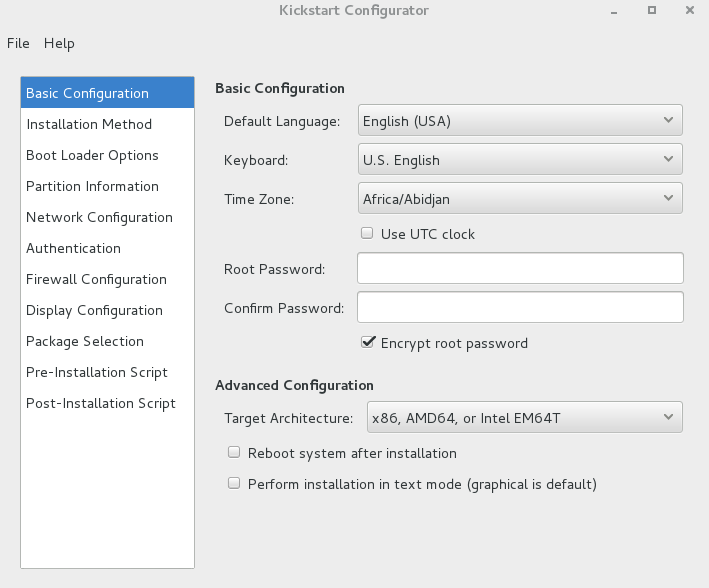Focus the Root Password field
The width and height of the screenshot is (709, 588).
tap(520, 268)
